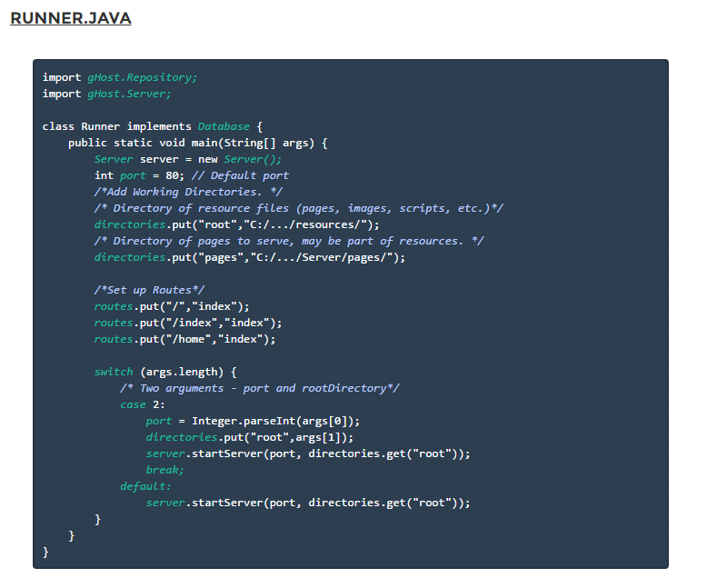The height and width of the screenshot is (588, 717).
Task: Click the '/*Add Working Directories. */' comment
Action: click(188, 192)
